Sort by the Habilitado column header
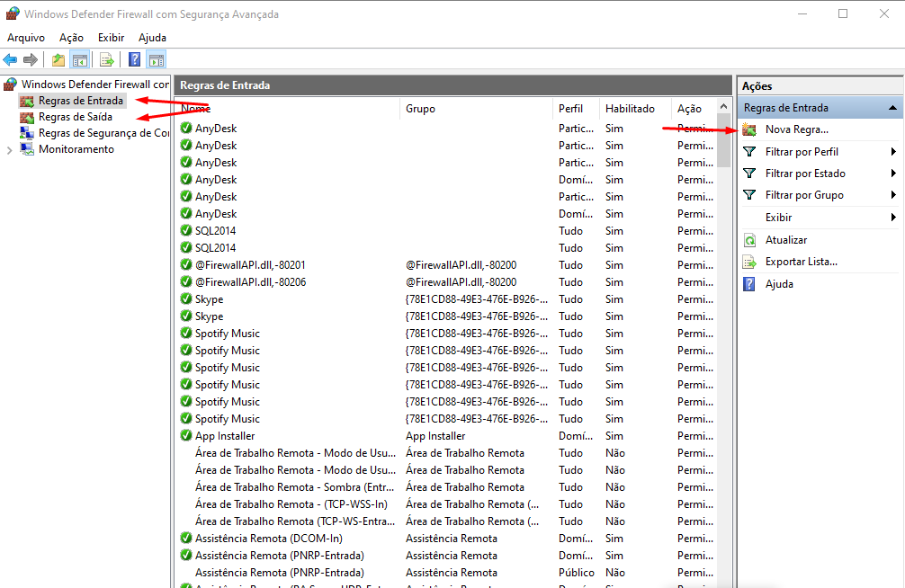 (634, 109)
